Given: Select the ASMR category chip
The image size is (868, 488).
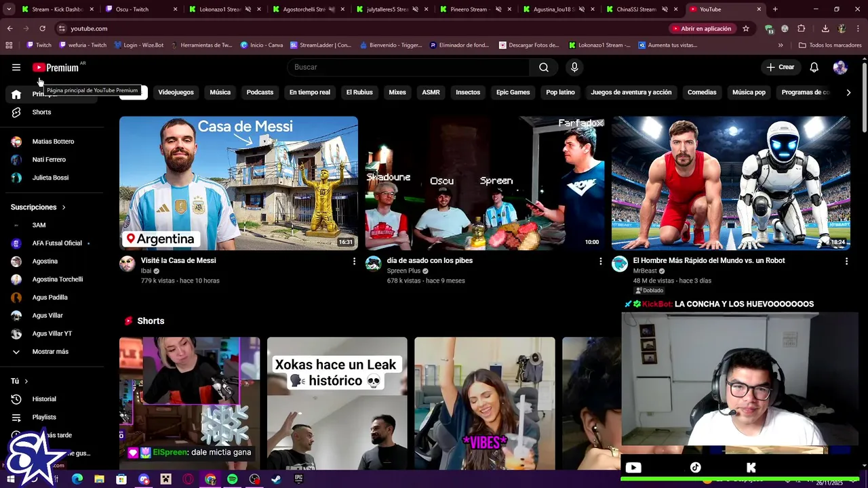Looking at the screenshot, I should [x=431, y=92].
